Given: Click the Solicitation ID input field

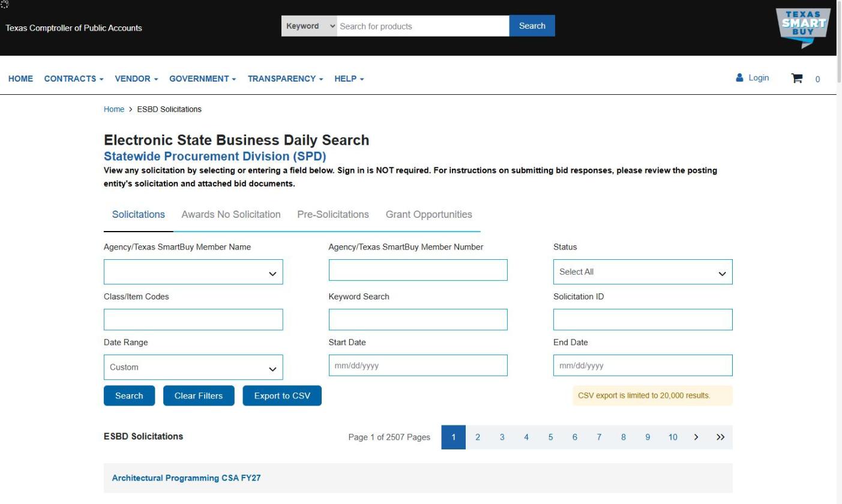Looking at the screenshot, I should tap(643, 319).
